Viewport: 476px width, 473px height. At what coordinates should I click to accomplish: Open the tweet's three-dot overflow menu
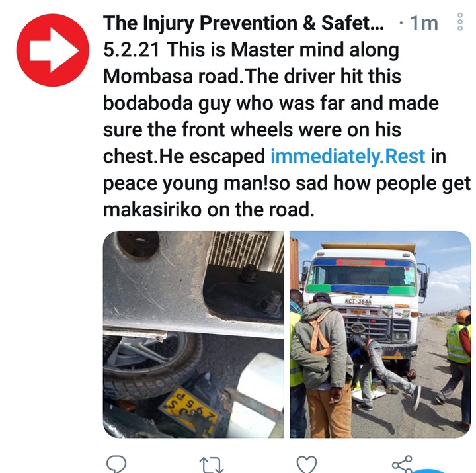(x=460, y=22)
